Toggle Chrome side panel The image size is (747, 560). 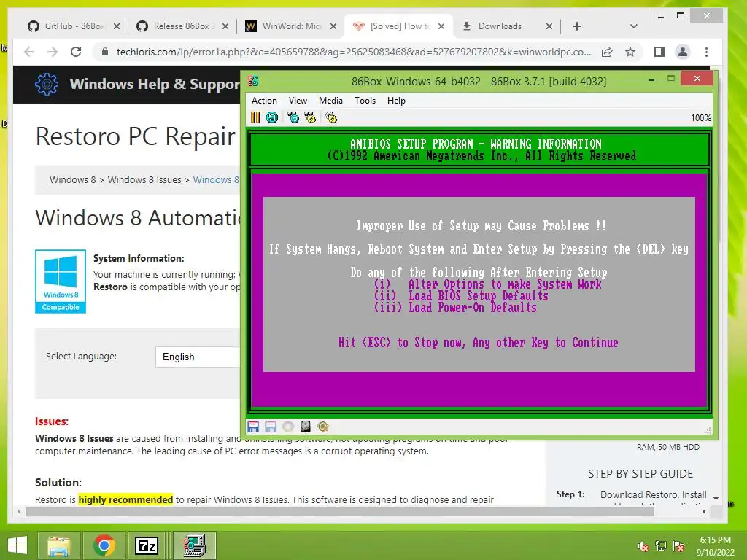(659, 52)
